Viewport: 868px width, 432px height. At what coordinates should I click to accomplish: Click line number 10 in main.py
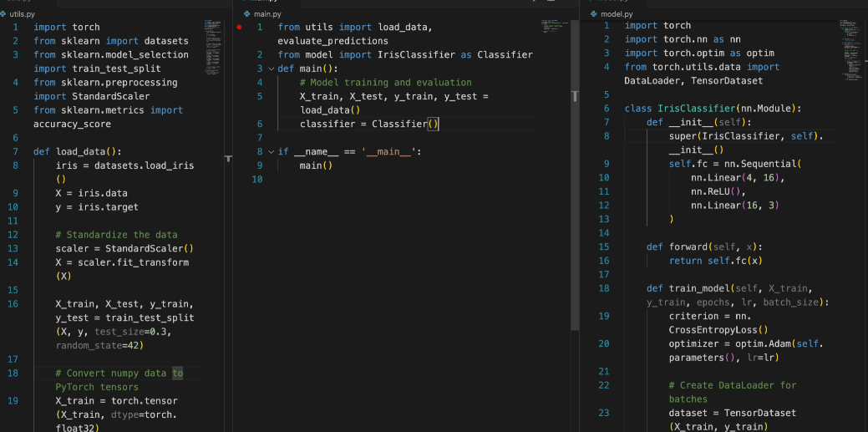pyautogui.click(x=257, y=180)
